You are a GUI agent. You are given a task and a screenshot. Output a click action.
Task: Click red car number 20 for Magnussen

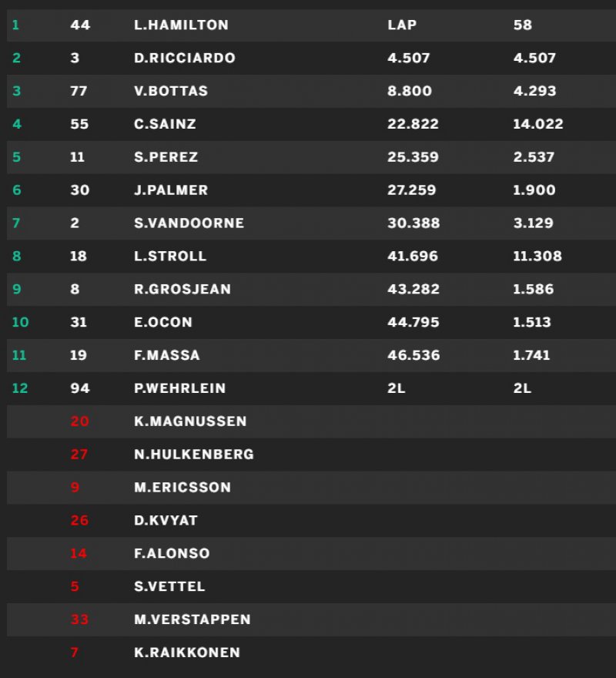point(80,421)
